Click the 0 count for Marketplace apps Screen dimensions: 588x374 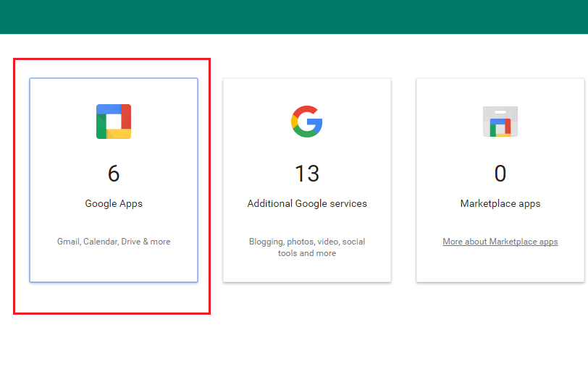[x=500, y=174]
